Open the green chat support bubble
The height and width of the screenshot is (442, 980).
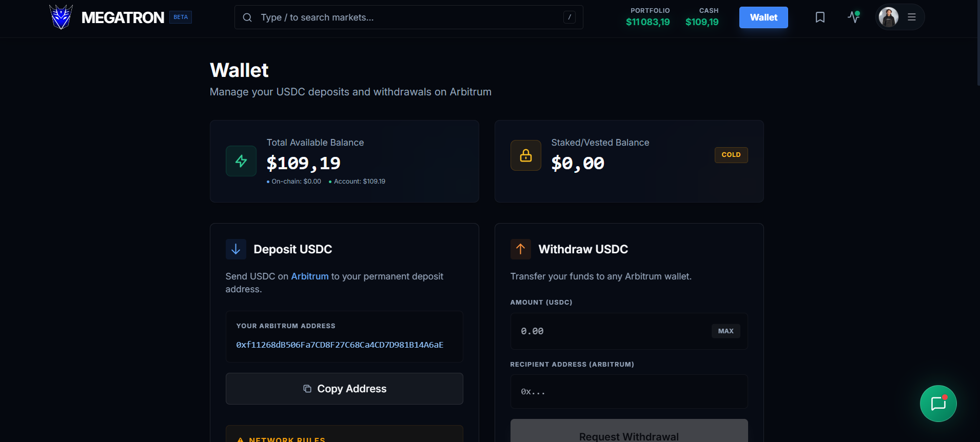pyautogui.click(x=938, y=404)
